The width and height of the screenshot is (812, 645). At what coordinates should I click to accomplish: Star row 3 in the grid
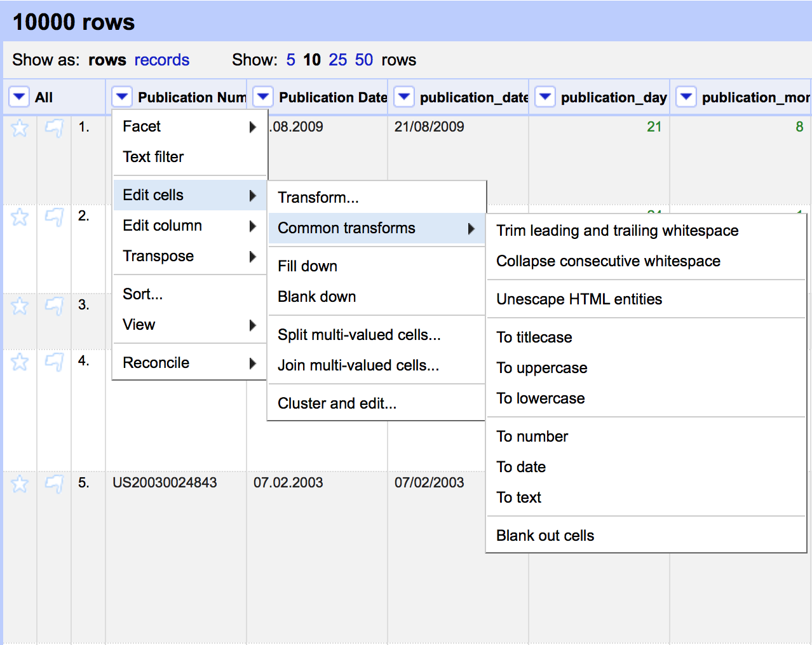coord(20,306)
